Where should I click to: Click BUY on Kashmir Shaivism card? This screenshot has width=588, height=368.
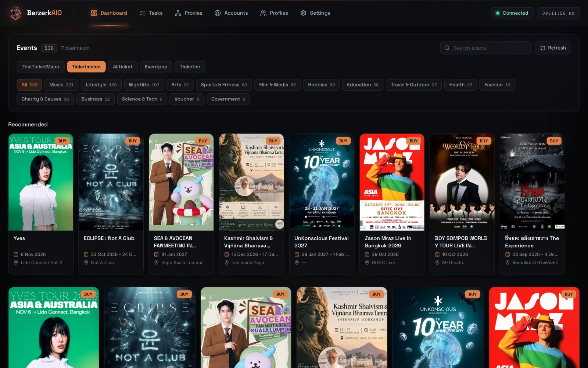pyautogui.click(x=273, y=141)
